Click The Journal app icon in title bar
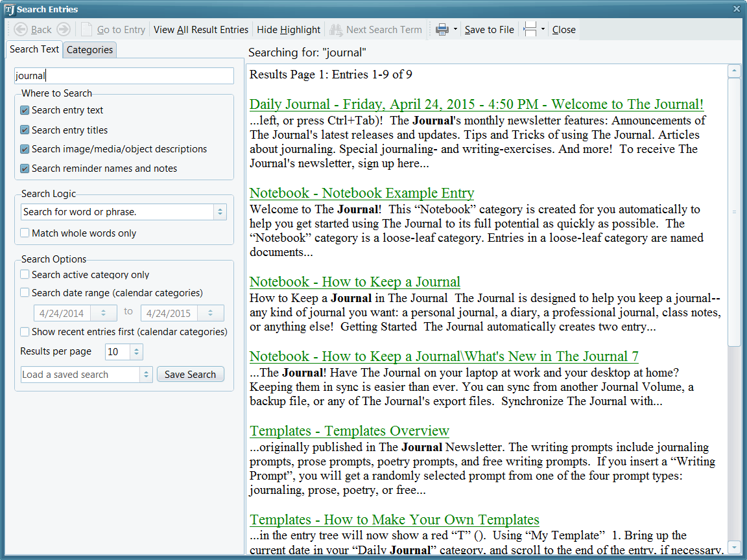This screenshot has height=560, width=747. click(9, 9)
